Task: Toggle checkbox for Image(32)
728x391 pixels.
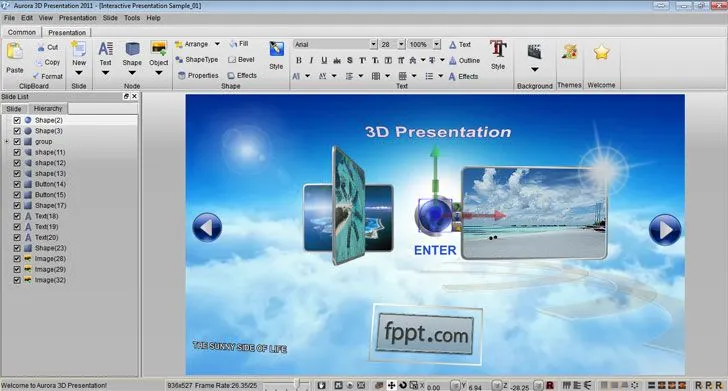Action: (x=17, y=280)
